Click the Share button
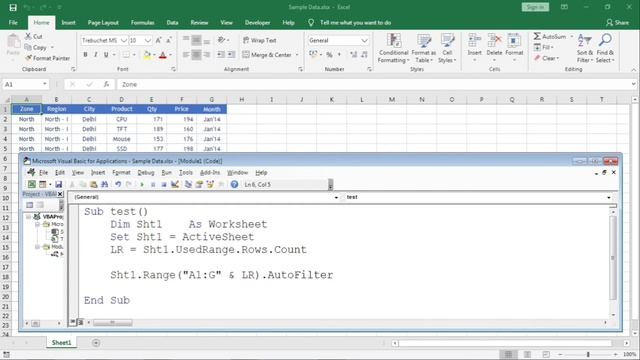Image resolution: width=640 pixels, height=360 pixels. coord(618,23)
